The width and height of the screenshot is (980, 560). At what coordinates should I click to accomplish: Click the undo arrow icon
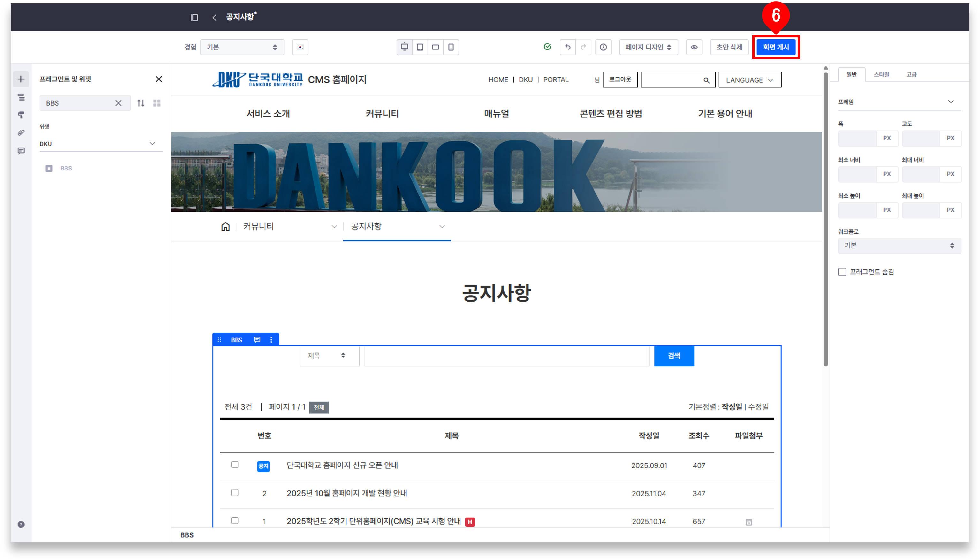pos(568,47)
